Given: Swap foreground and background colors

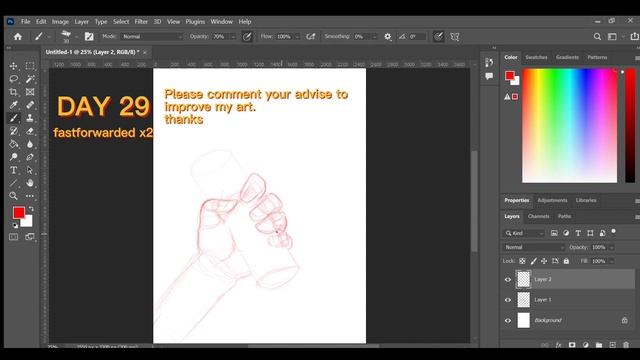Looking at the screenshot, I should coord(31,209).
